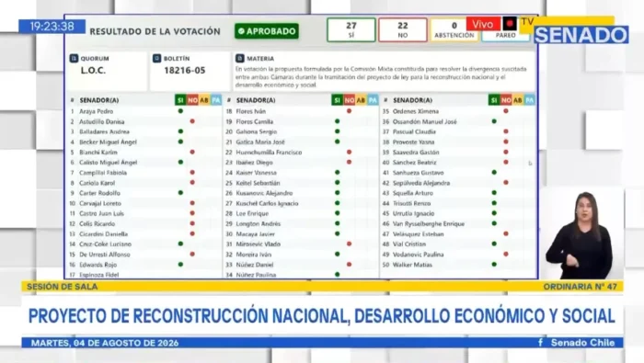
Task: Click the 0 Abstención count box
Action: pyautogui.click(x=454, y=30)
